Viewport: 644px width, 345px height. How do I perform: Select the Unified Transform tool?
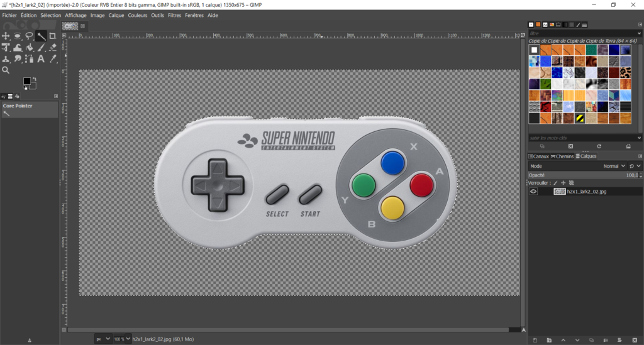pos(6,48)
